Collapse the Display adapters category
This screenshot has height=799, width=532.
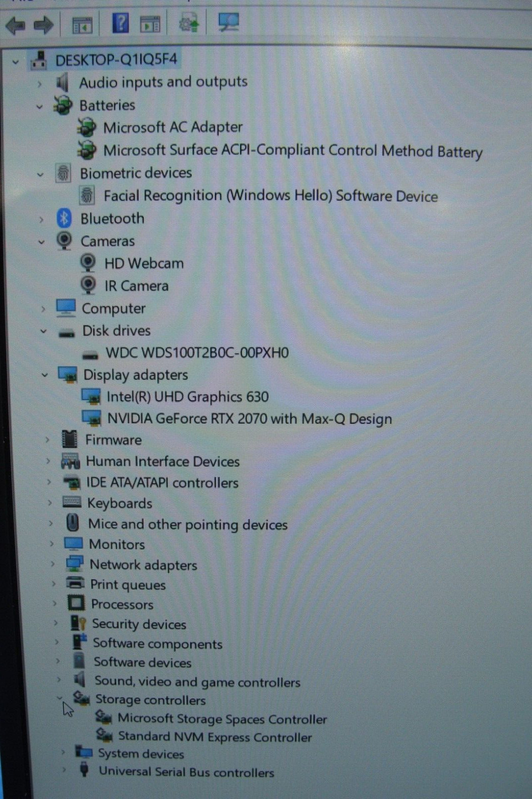pos(45,375)
